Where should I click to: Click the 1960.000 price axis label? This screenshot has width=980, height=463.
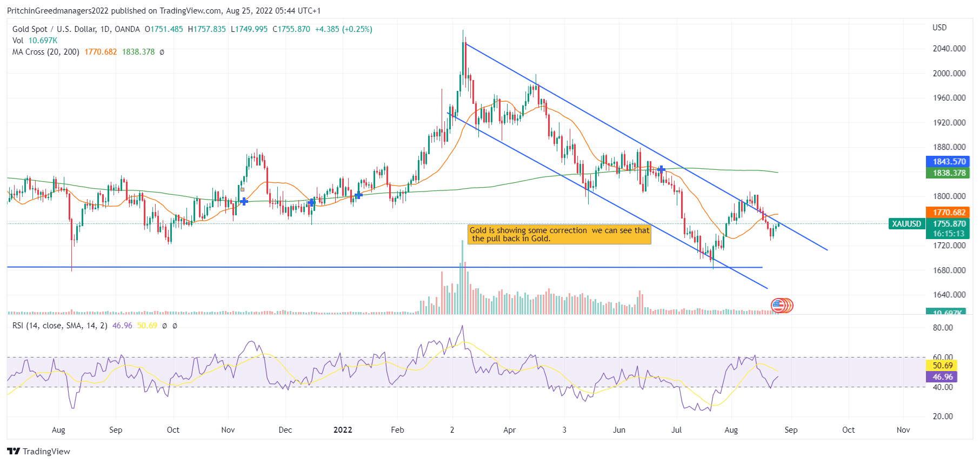point(949,98)
